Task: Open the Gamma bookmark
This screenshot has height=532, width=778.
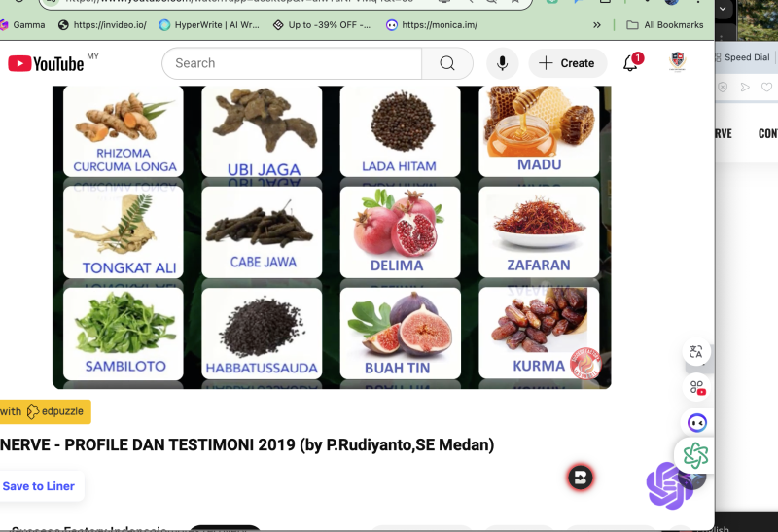Action: [21, 24]
